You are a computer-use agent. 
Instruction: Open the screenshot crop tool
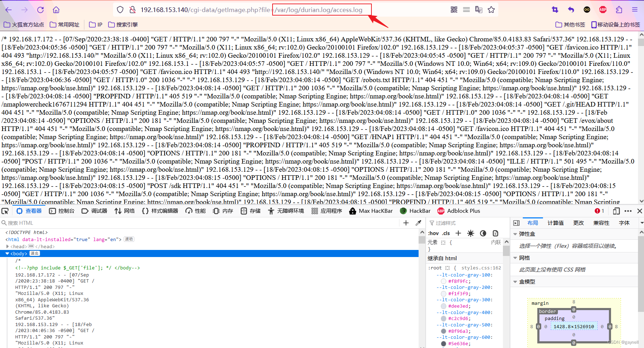click(555, 10)
